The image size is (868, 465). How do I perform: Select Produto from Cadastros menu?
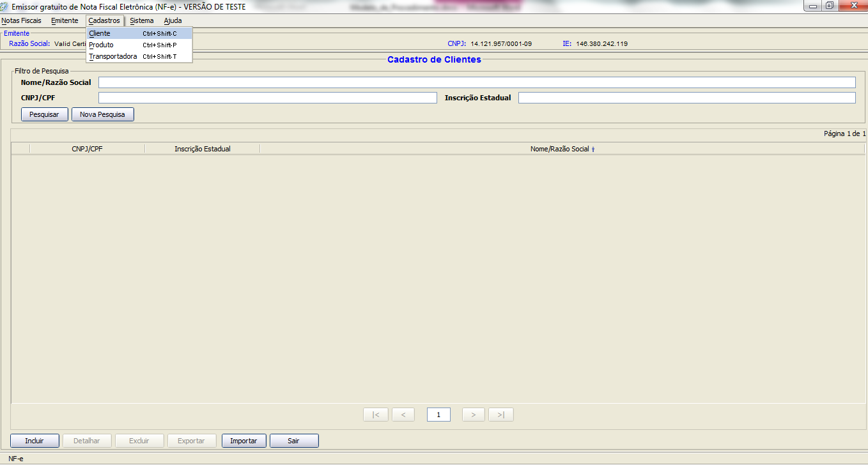pos(139,45)
